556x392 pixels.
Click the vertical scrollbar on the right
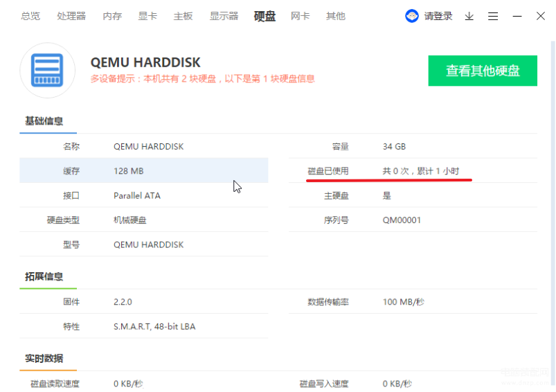pos(553,213)
